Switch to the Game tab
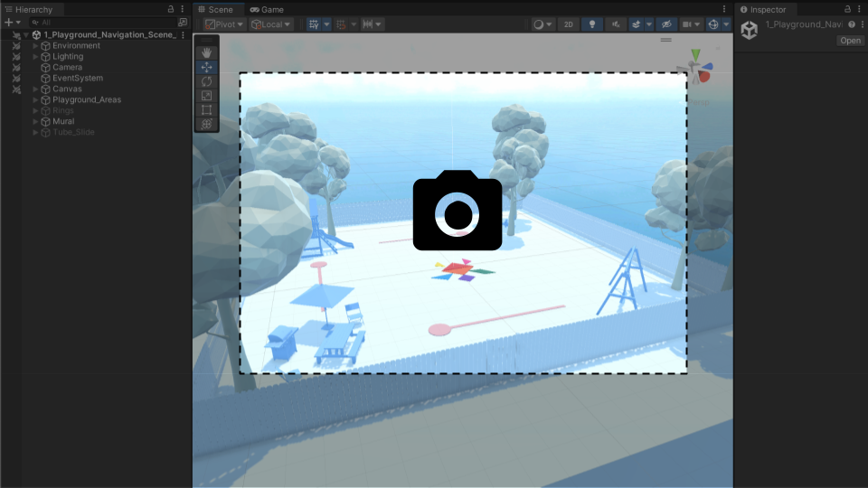Image resolution: width=868 pixels, height=488 pixels. 267,9
